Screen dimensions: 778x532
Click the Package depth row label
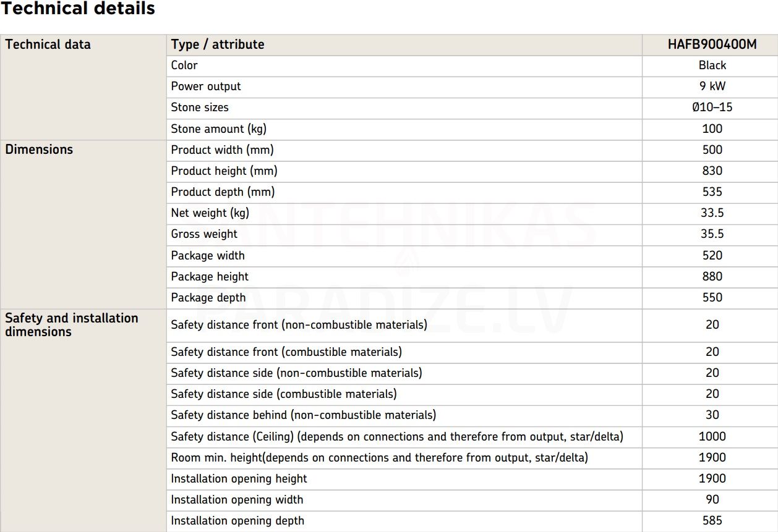208,298
